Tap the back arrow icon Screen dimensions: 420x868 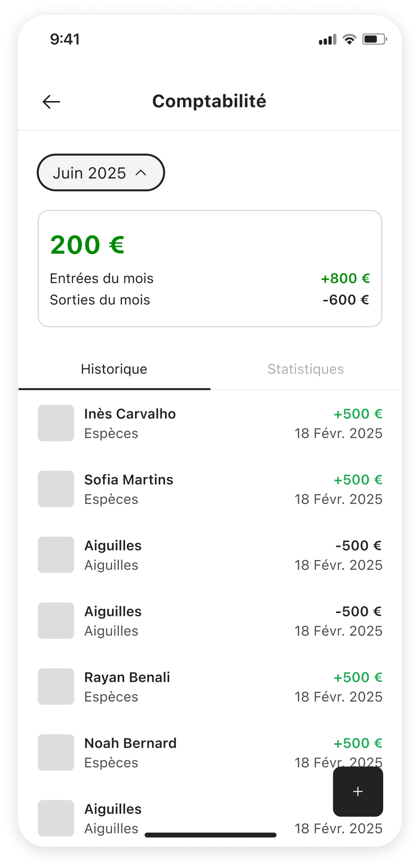[x=52, y=102]
